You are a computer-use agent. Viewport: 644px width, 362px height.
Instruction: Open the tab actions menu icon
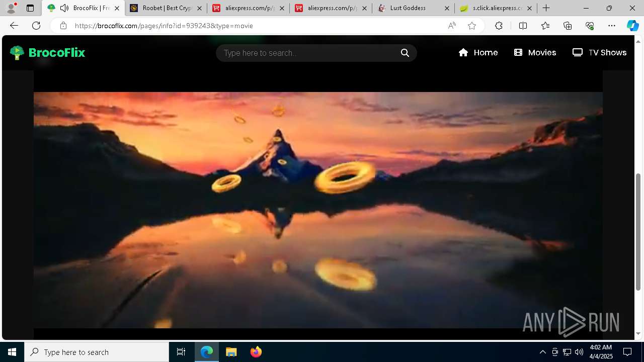pos(30,8)
